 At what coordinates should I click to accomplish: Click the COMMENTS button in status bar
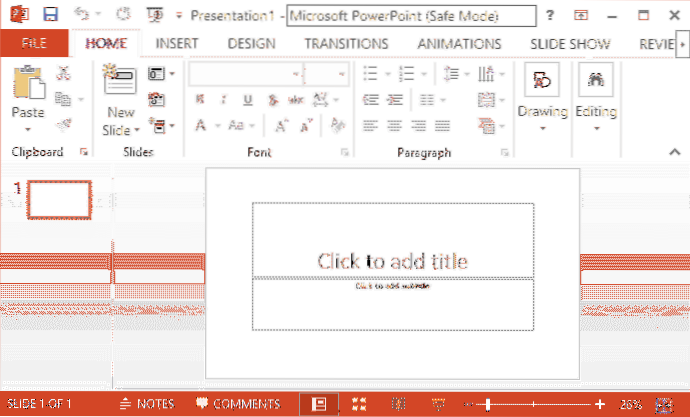238,404
